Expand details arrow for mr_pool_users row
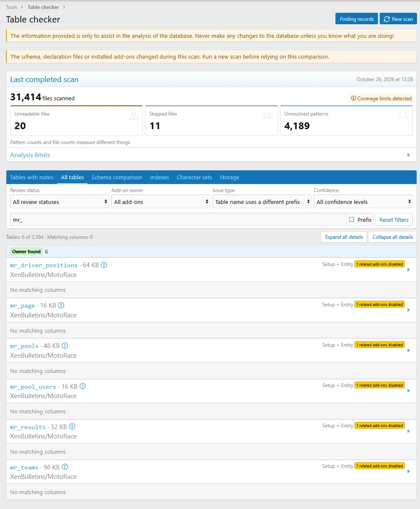420x509 pixels. point(409,391)
